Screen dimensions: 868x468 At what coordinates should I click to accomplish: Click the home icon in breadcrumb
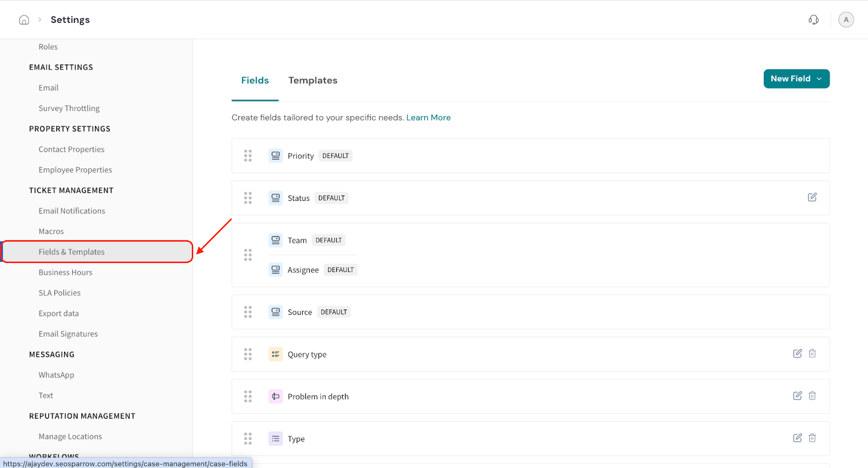click(24, 20)
